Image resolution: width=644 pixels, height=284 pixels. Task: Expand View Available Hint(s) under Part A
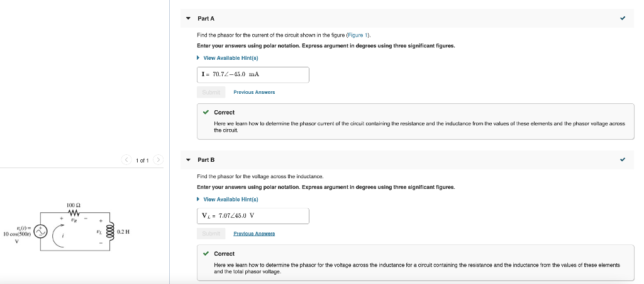point(230,58)
